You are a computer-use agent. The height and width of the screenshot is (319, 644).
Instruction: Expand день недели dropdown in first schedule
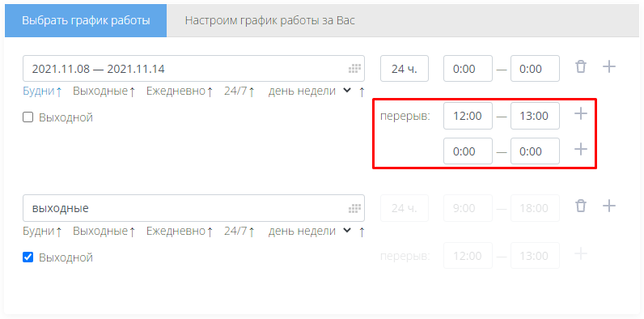pos(347,91)
